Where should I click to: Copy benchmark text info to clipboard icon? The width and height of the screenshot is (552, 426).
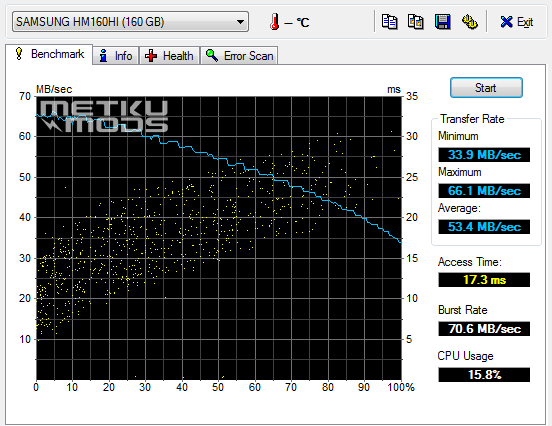pos(389,22)
